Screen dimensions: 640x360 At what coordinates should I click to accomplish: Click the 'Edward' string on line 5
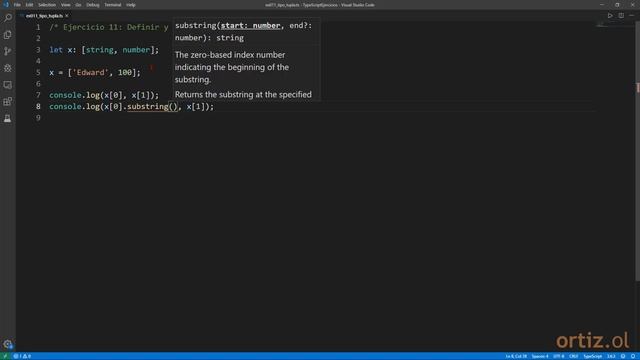tap(90, 72)
